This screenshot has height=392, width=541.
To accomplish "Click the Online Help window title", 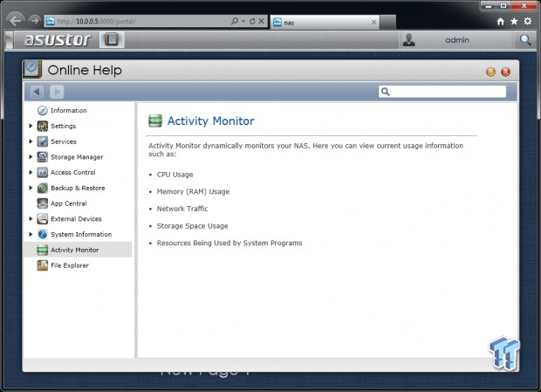I will click(x=85, y=71).
